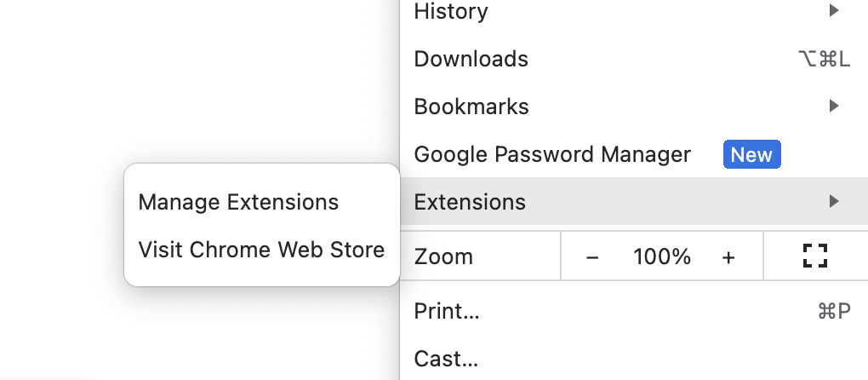Screen dimensions: 868x380
Task: Open the History menu item
Action: coord(451,11)
